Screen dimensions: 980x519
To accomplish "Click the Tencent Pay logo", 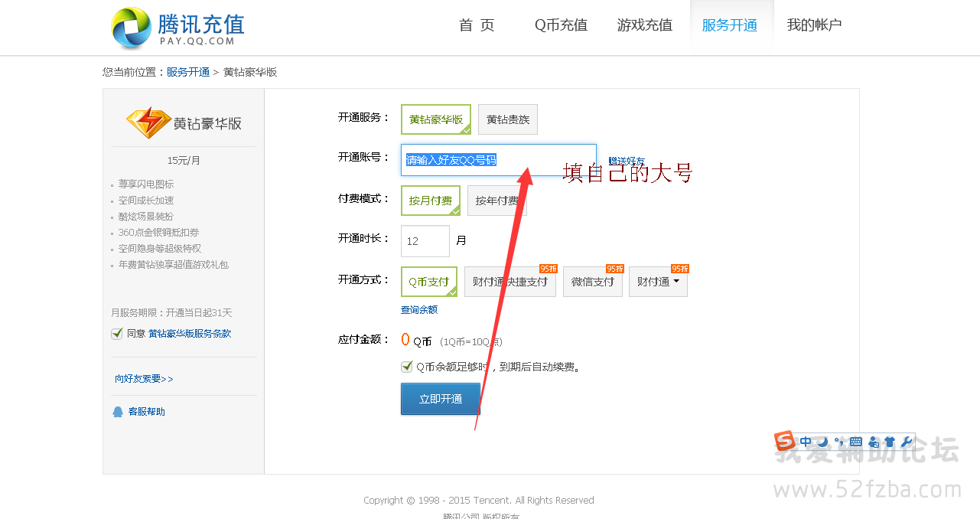I will coord(177,28).
